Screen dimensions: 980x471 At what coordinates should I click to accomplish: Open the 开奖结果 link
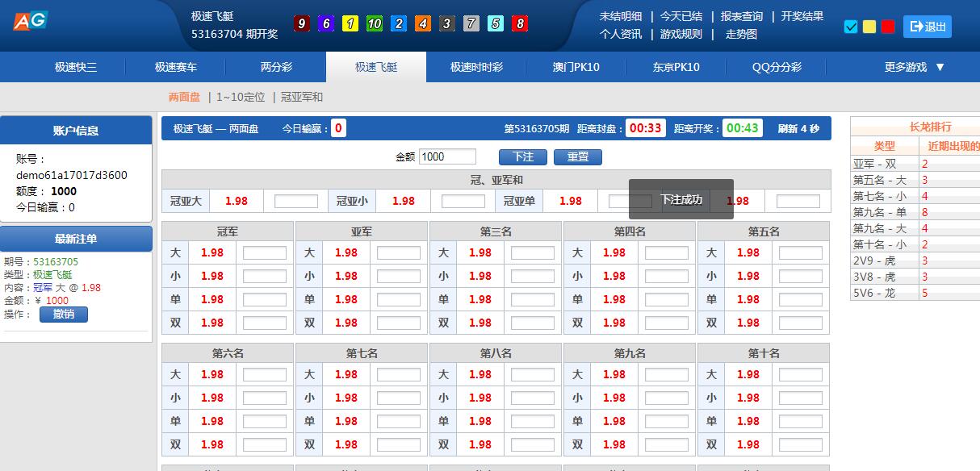(802, 16)
